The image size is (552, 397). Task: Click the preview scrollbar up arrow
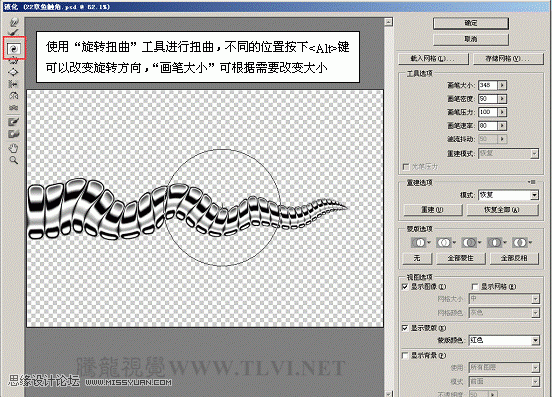tap(388, 22)
